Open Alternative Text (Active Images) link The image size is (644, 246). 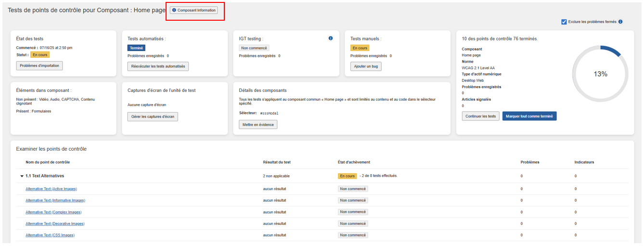(x=51, y=189)
